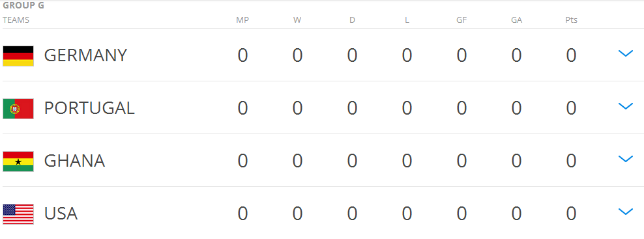Click the GA column header
The width and height of the screenshot is (644, 239).
click(x=517, y=20)
